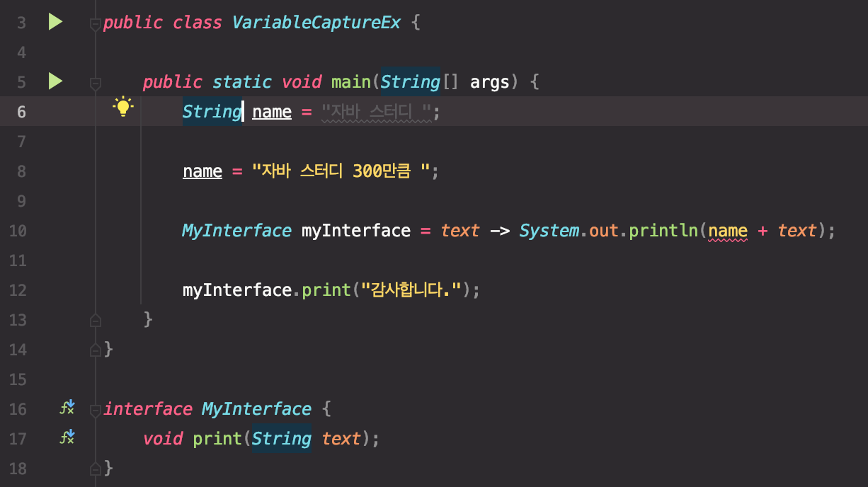
Task: Click the args parameter
Action: tap(490, 83)
